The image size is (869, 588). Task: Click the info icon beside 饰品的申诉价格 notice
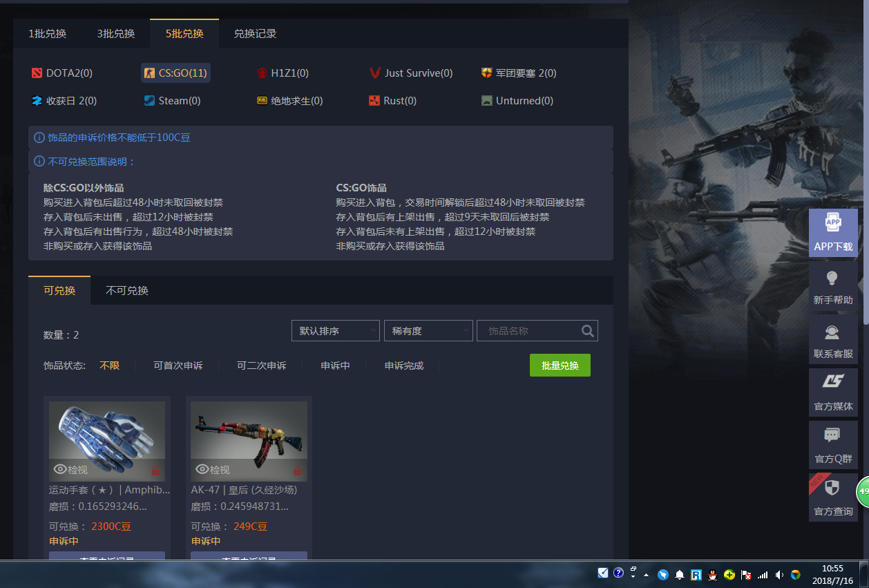[39, 137]
